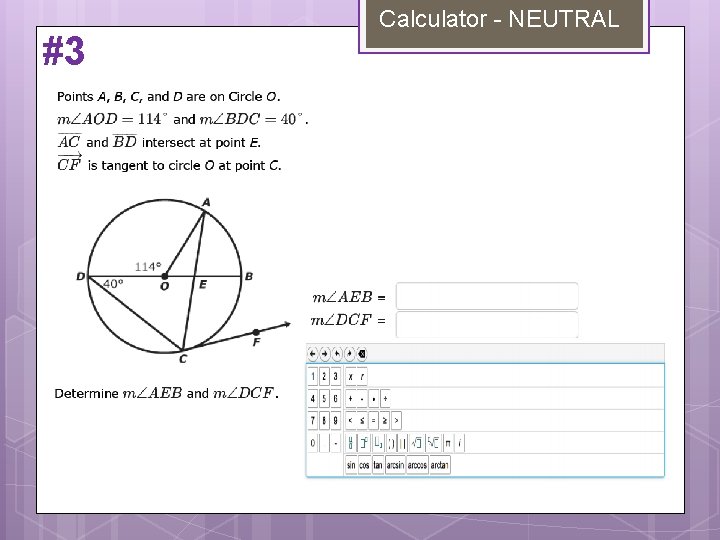Viewport: 720px width, 540px height.
Task: Click the cos function button
Action: (x=364, y=465)
